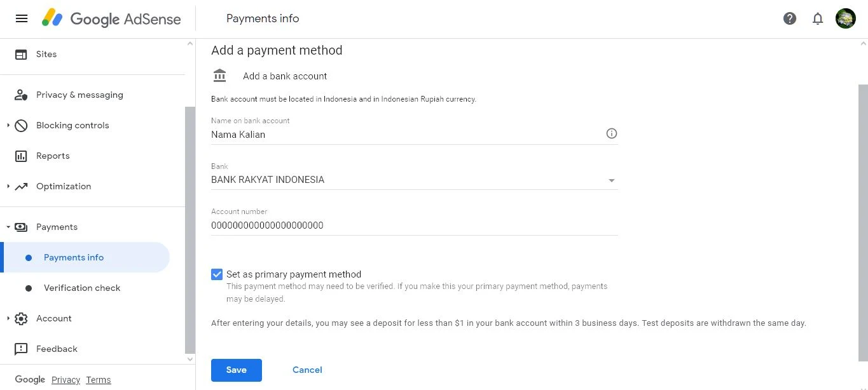The height and width of the screenshot is (390, 868).
Task: Open the Help question mark icon
Action: click(790, 18)
